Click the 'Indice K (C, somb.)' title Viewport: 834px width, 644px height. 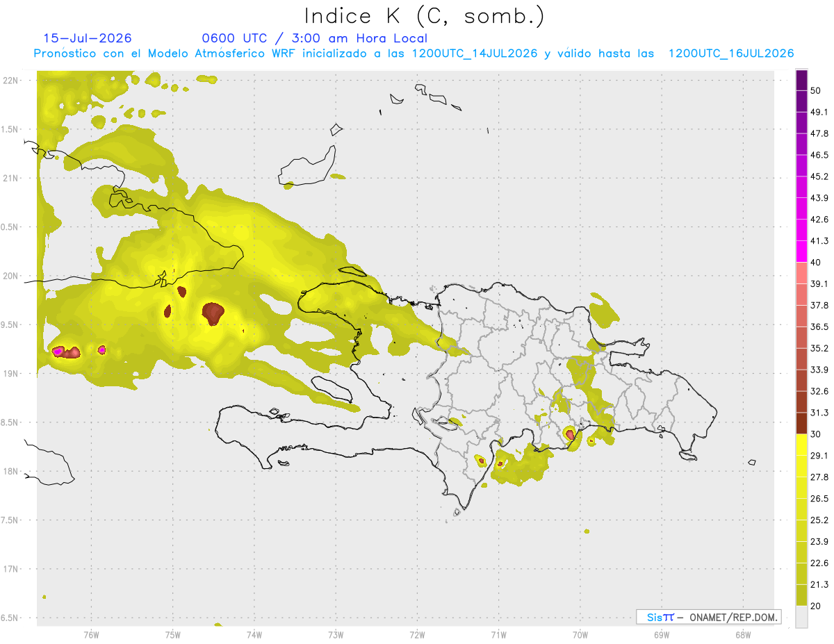coord(425,16)
